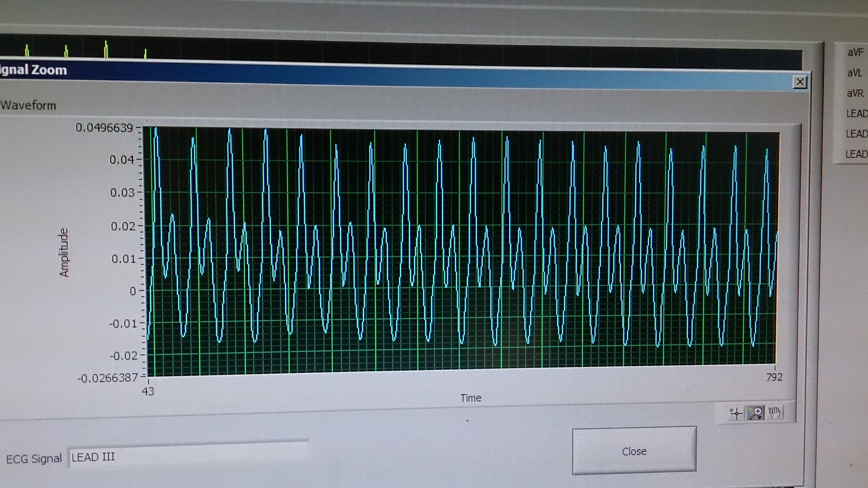Click the Waveform graph label
The height and width of the screenshot is (488, 868).
point(28,105)
